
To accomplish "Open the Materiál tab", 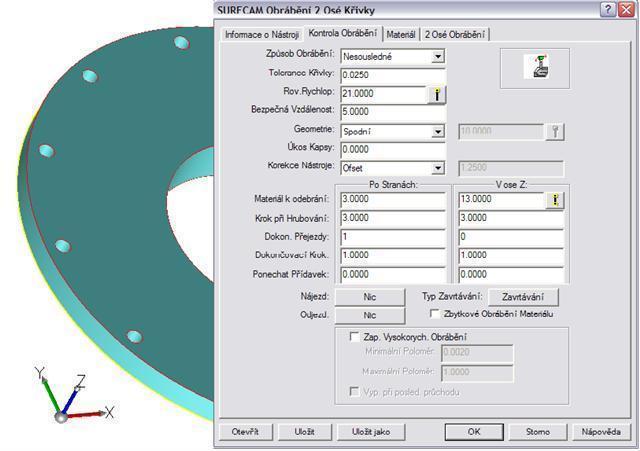I will coord(401,35).
